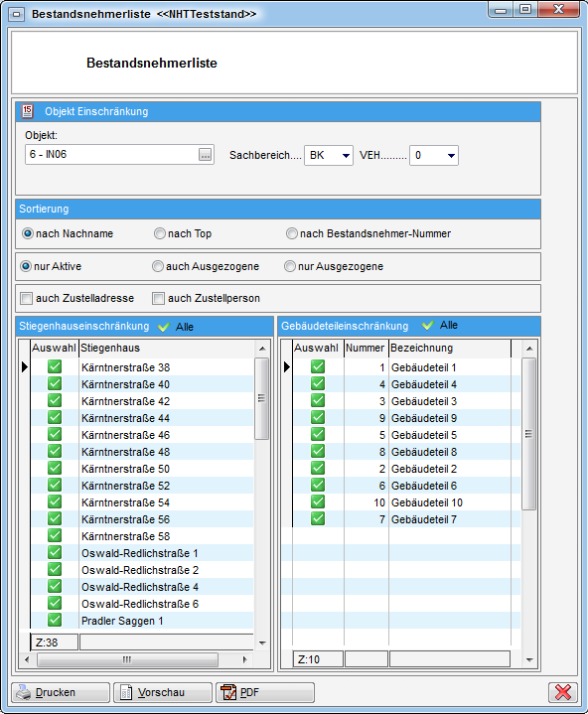Click into the Objekt input field
The image size is (588, 714).
(x=113, y=155)
